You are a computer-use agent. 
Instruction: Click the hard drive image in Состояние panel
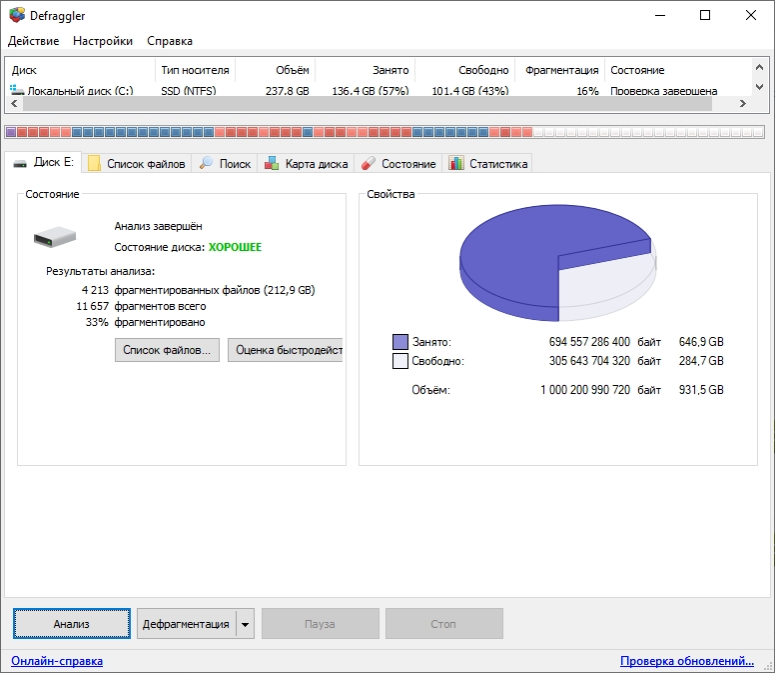[x=54, y=237]
